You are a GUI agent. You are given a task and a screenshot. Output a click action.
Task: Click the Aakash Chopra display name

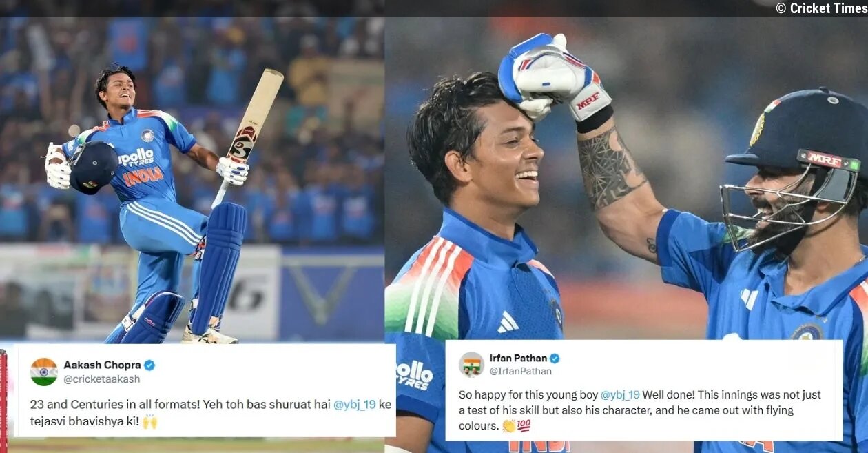click(x=102, y=365)
